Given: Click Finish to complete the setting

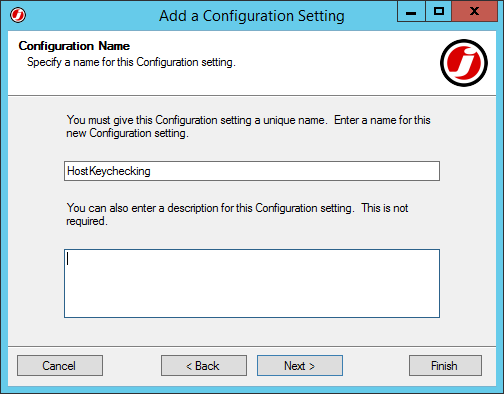Looking at the screenshot, I should [445, 366].
